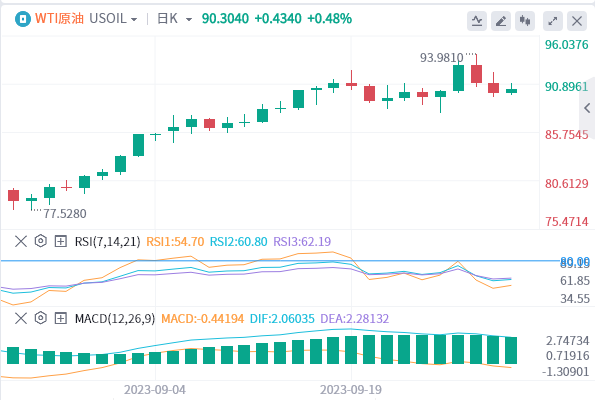This screenshot has height=400, width=595.
Task: Remove the MACD indicator panel
Action: (x=21, y=318)
